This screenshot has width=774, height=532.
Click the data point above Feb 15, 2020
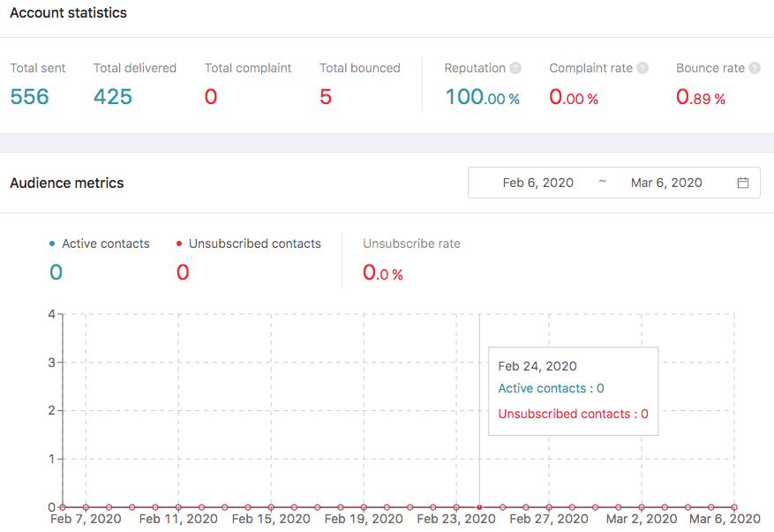(271, 507)
